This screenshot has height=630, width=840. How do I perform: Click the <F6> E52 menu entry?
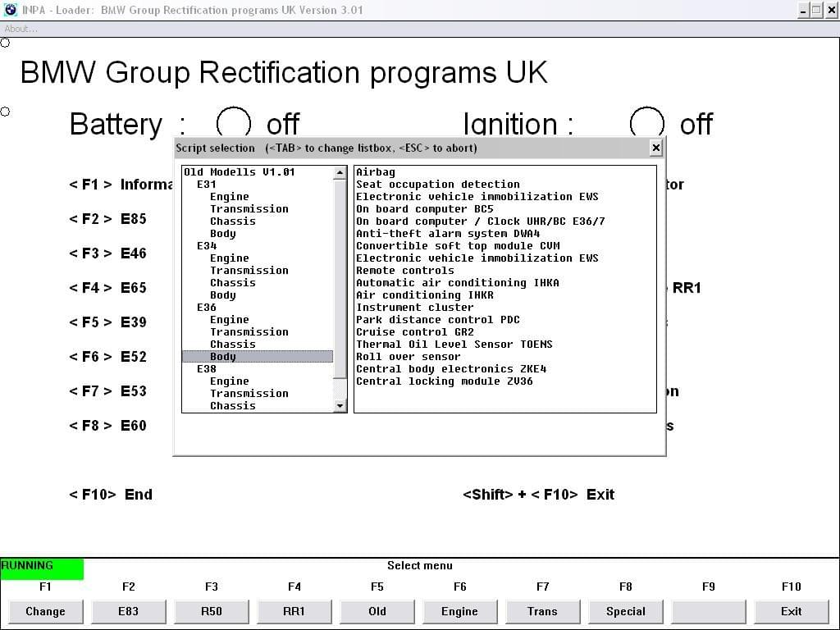point(107,356)
